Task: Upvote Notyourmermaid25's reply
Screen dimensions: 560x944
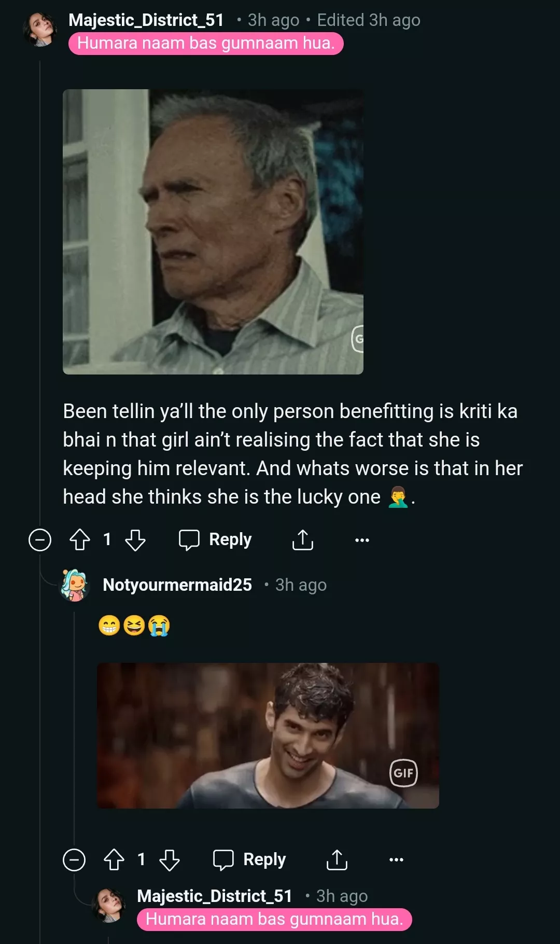Action: pos(114,859)
